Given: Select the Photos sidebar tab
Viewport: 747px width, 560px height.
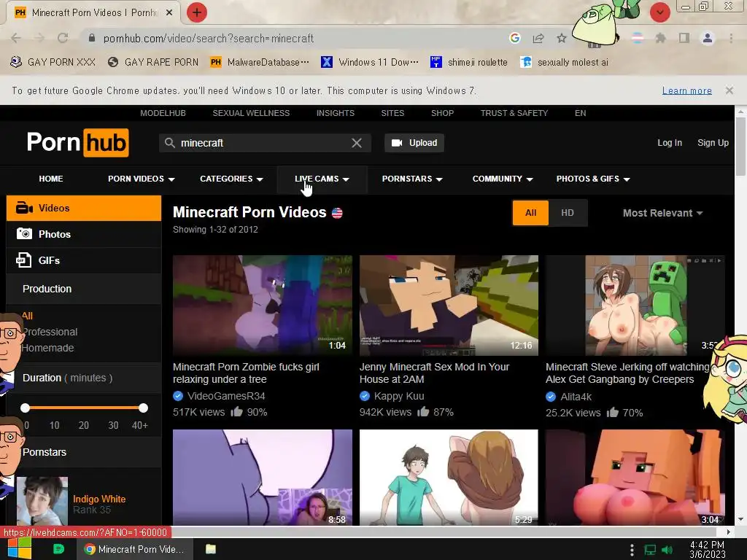Looking at the screenshot, I should [84, 234].
